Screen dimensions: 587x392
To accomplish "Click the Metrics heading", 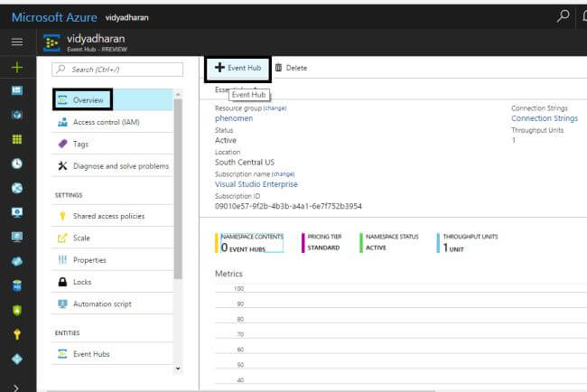I will click(x=228, y=274).
